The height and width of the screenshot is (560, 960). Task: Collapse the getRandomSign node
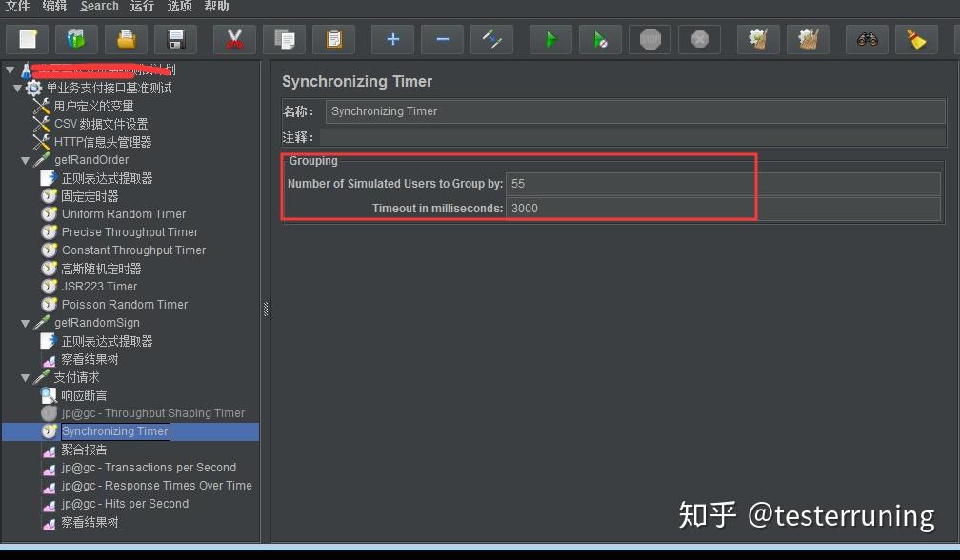[26, 323]
